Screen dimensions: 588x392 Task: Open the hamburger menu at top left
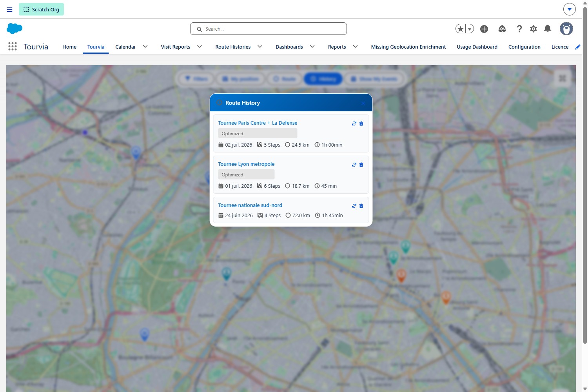point(10,9)
